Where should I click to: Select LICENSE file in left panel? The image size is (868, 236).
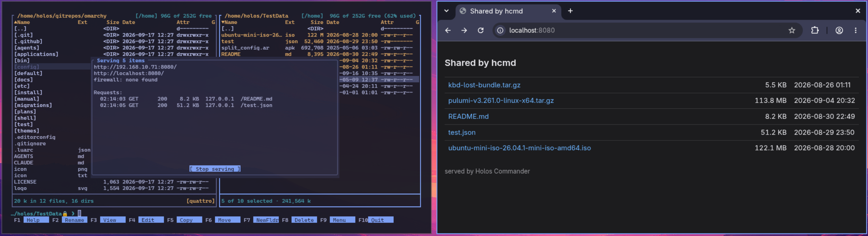click(111, 182)
